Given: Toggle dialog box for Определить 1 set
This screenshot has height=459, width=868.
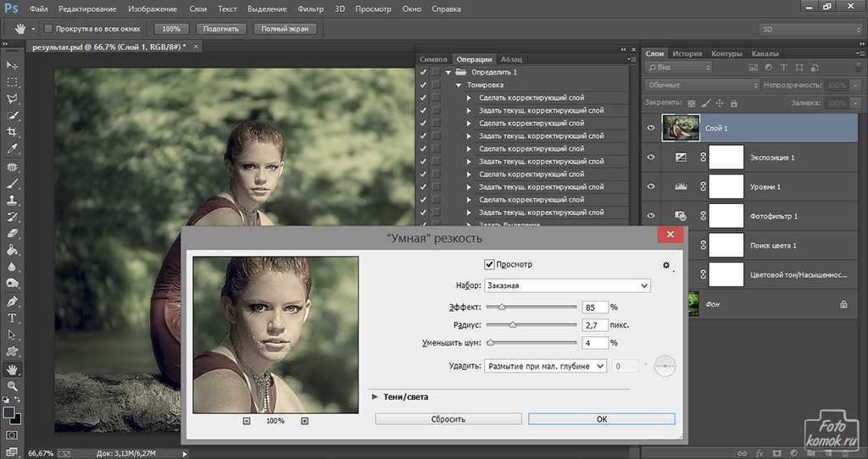Looking at the screenshot, I should [x=437, y=72].
